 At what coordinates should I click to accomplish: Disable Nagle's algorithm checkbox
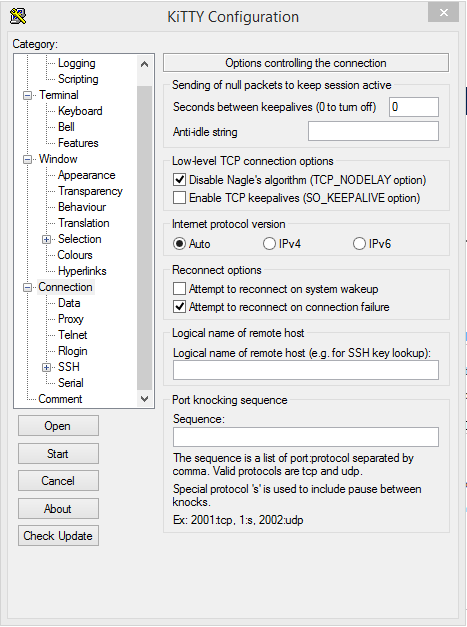[179, 180]
